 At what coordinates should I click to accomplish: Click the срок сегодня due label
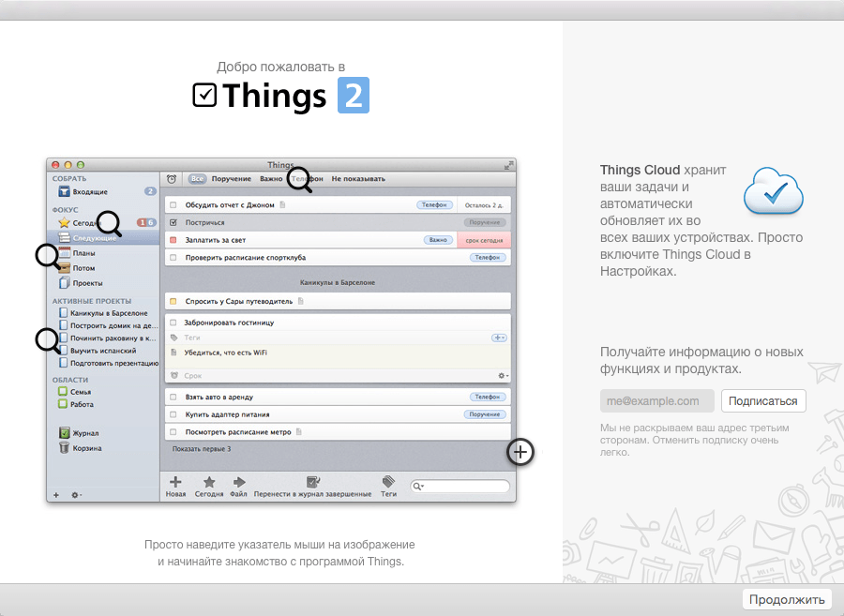pos(484,240)
